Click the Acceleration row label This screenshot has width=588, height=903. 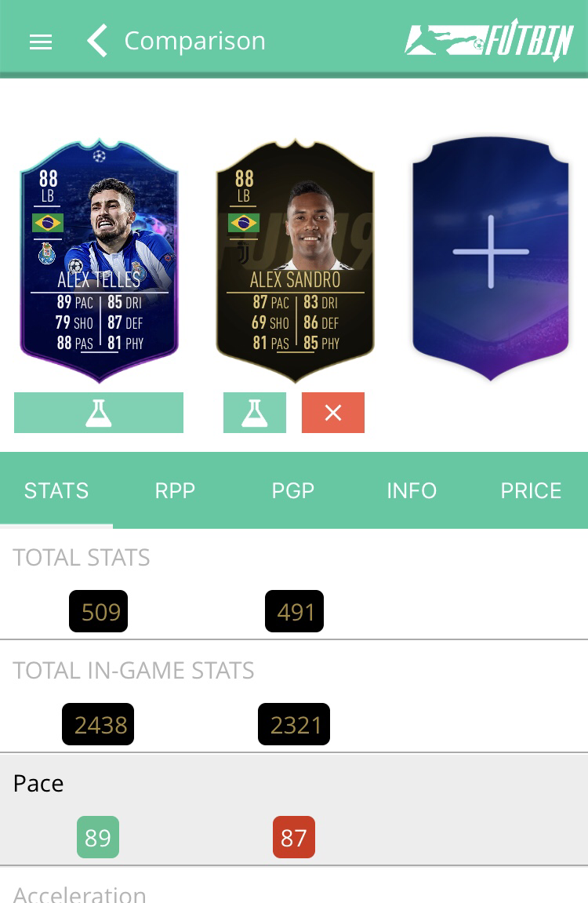79,894
